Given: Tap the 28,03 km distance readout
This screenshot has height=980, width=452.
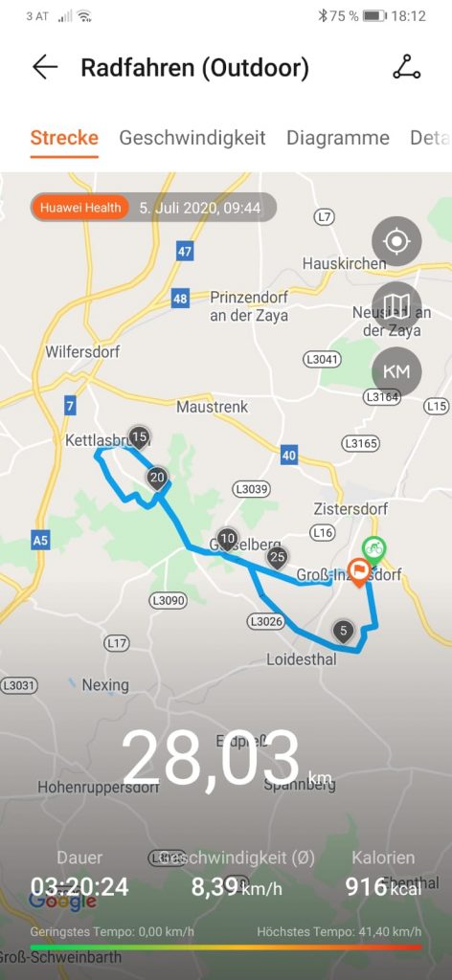Looking at the screenshot, I should (226, 758).
